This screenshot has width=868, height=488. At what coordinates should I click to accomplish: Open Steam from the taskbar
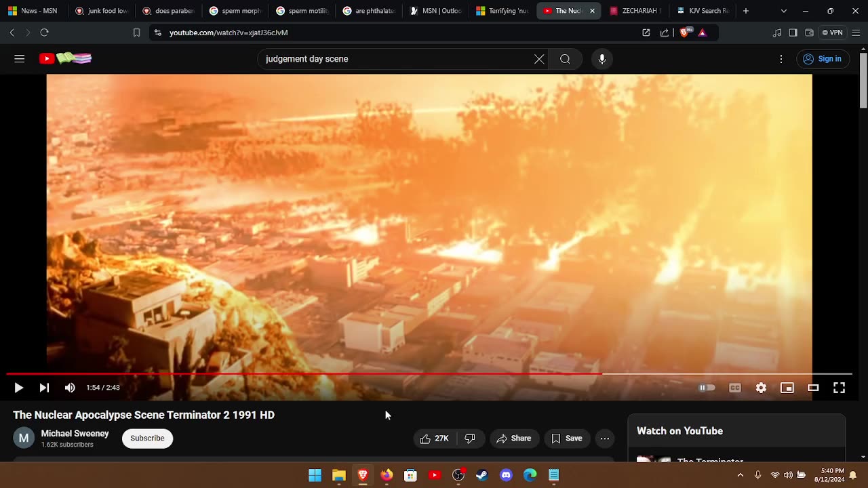tap(482, 475)
